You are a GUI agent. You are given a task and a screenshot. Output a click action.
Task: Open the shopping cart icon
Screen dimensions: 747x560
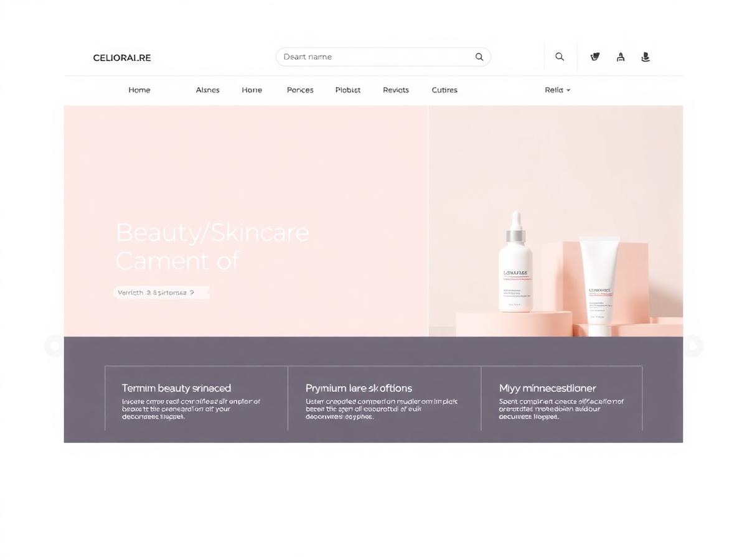[595, 57]
